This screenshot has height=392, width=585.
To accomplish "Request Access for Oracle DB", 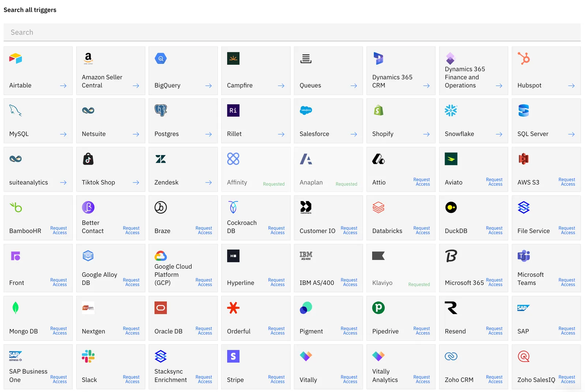I will pos(204,331).
